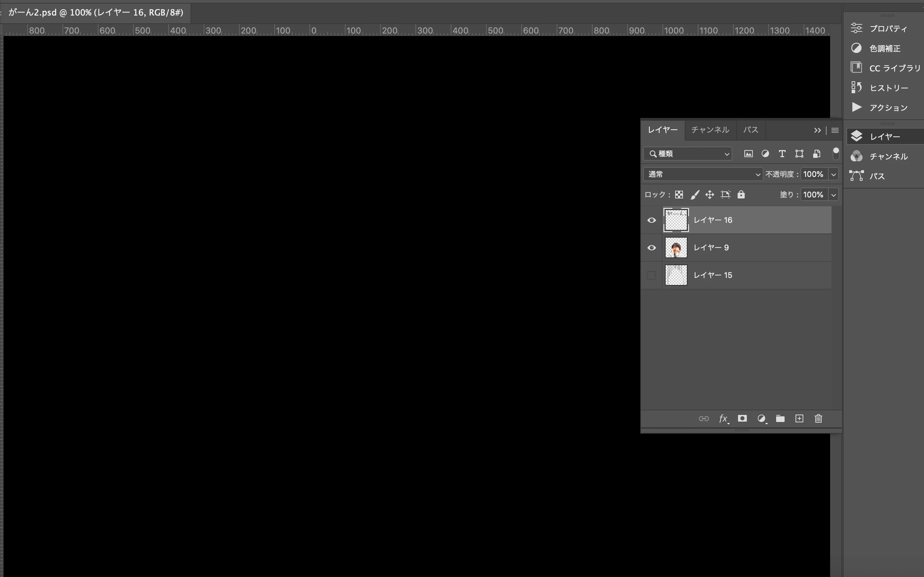924x577 pixels.
Task: Click the delete layer trash icon
Action: [818, 419]
